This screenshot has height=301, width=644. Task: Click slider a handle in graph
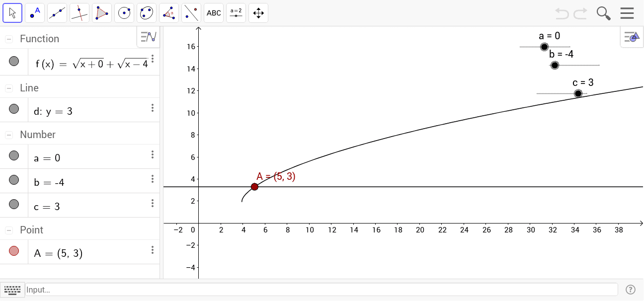point(544,47)
